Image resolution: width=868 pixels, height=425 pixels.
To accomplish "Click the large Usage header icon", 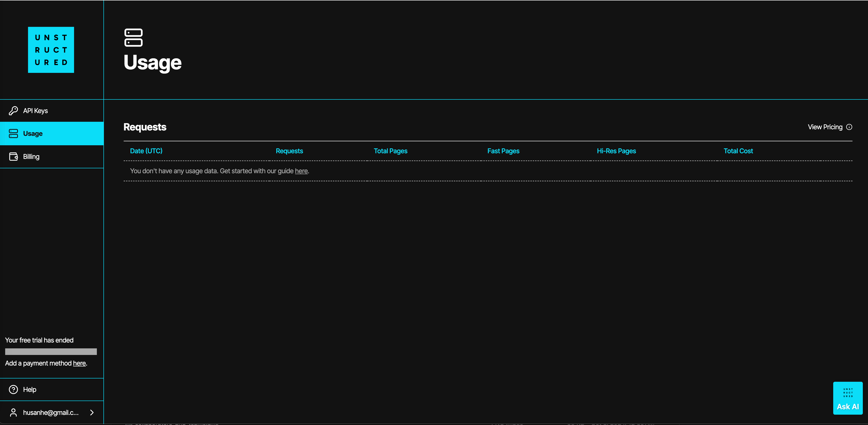I will pyautogui.click(x=134, y=37).
